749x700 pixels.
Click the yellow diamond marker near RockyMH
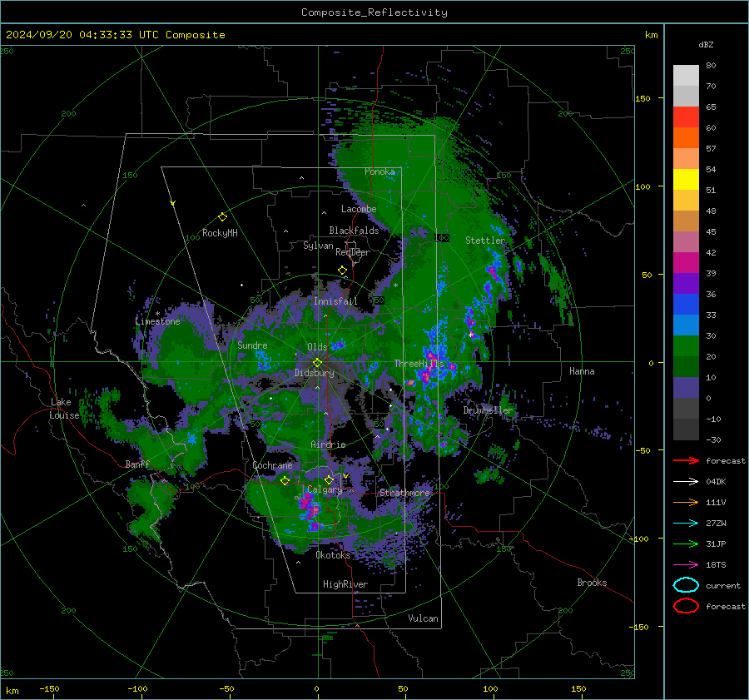coord(222,217)
